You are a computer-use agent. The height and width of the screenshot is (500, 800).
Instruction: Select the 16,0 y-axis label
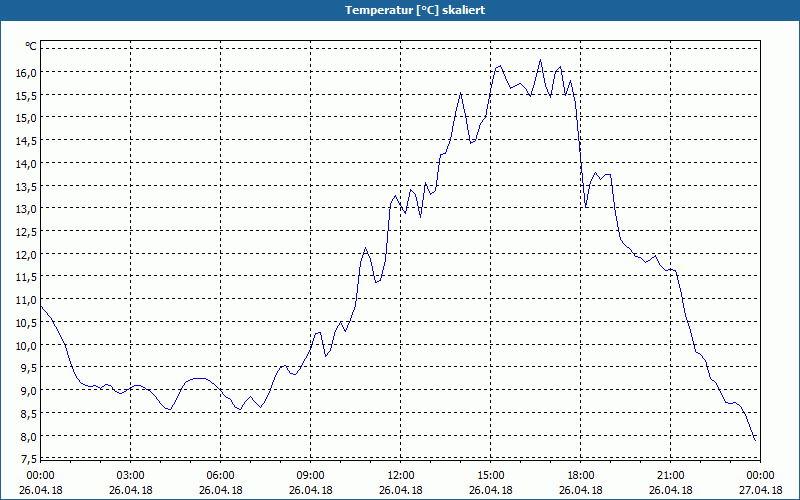click(26, 72)
